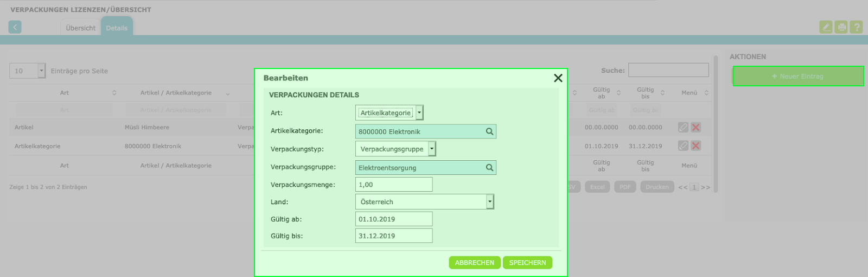Image resolution: width=868 pixels, height=277 pixels.
Task: Select the Details tab
Action: click(x=117, y=28)
